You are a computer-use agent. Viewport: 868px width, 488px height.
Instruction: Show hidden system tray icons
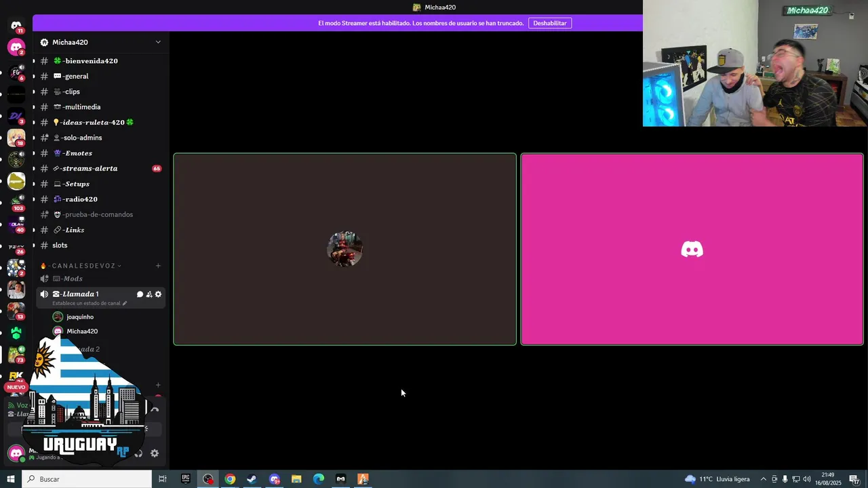click(x=763, y=479)
